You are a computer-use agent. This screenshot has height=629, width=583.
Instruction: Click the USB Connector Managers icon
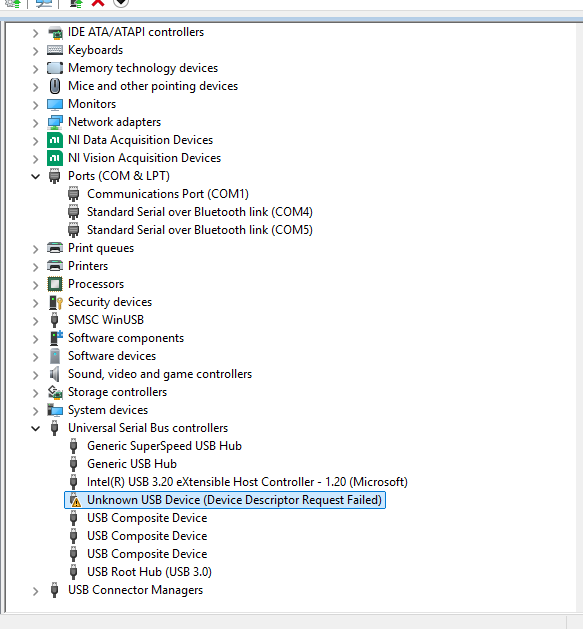pos(55,590)
